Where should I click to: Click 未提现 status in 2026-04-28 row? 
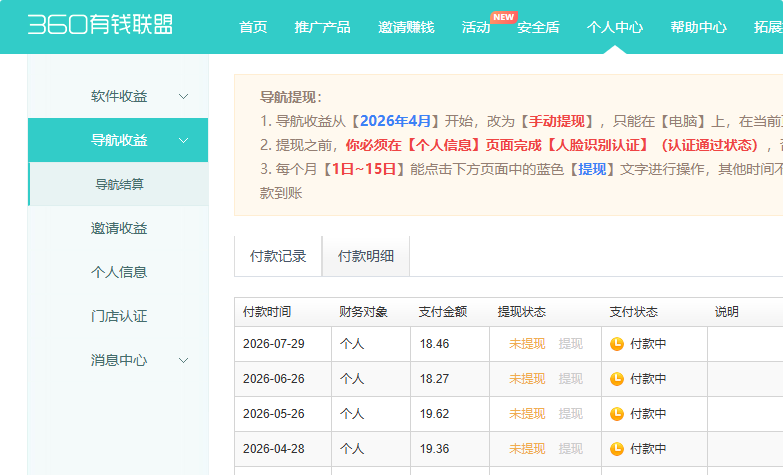(x=527, y=449)
